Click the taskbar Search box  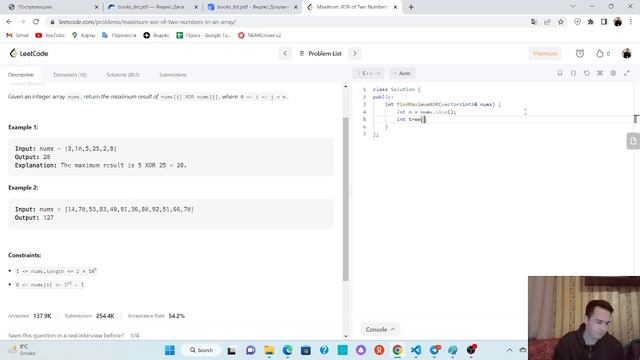pos(201,350)
